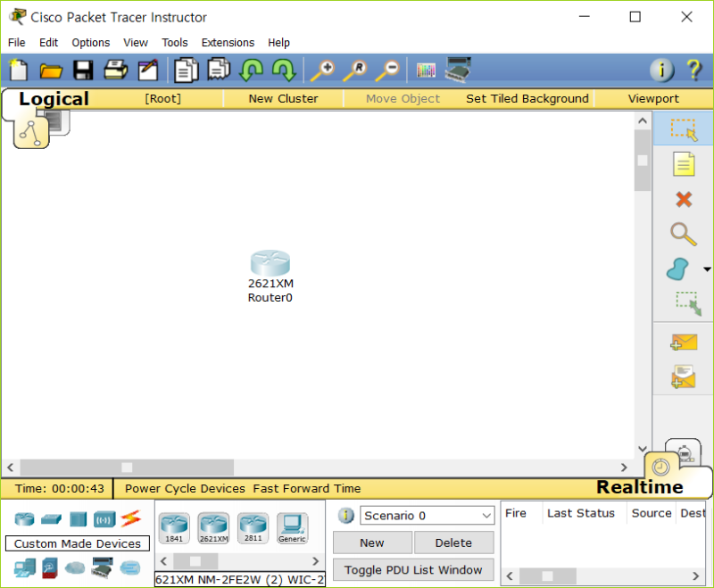Viewport: 714px width, 588px height.
Task: Click Set Tiled Background
Action: tap(527, 98)
